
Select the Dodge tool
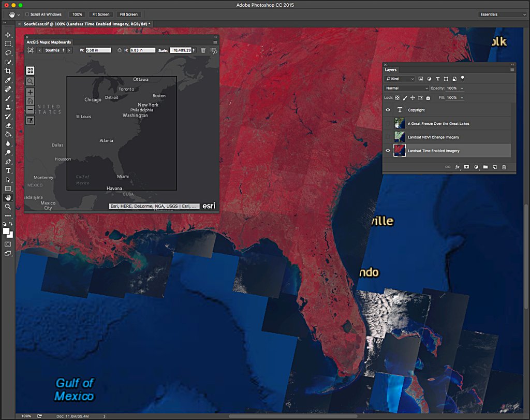8,153
